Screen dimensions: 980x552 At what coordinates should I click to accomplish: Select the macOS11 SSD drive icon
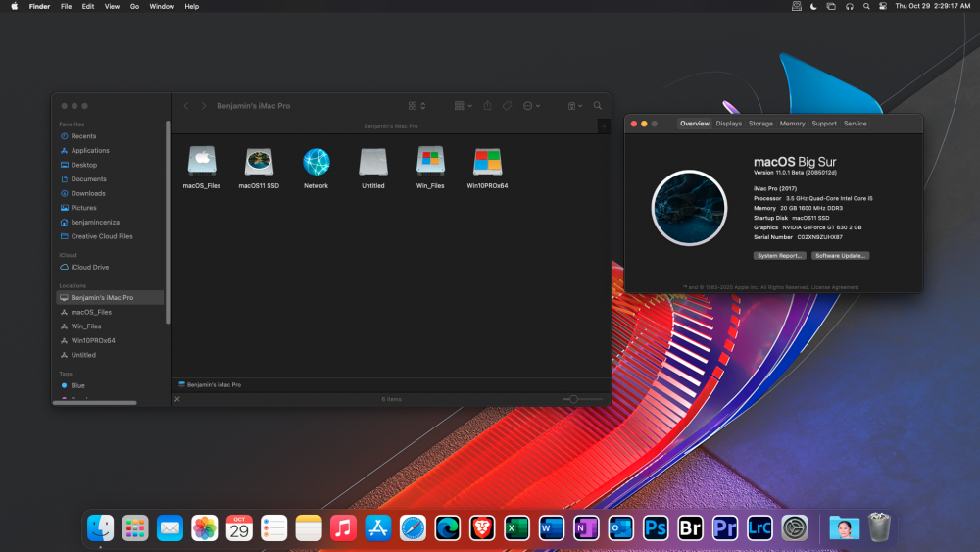259,162
